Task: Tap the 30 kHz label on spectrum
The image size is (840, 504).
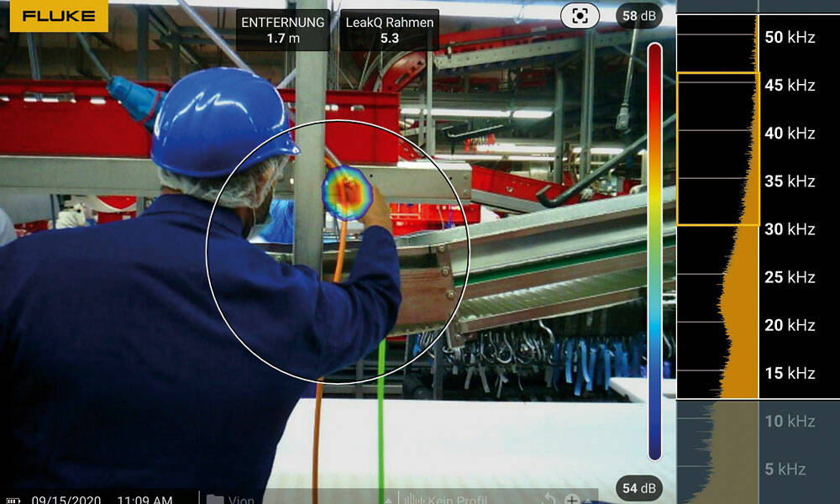Action: coord(790,229)
